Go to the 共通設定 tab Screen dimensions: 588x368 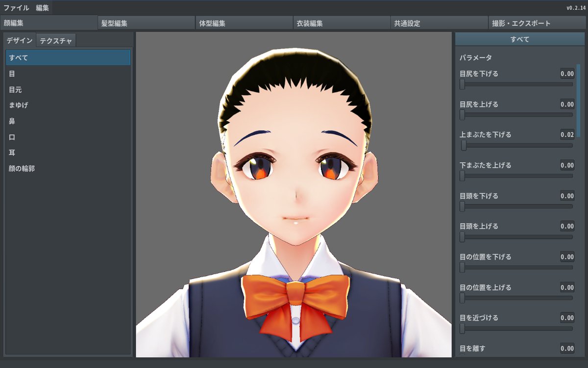(440, 23)
